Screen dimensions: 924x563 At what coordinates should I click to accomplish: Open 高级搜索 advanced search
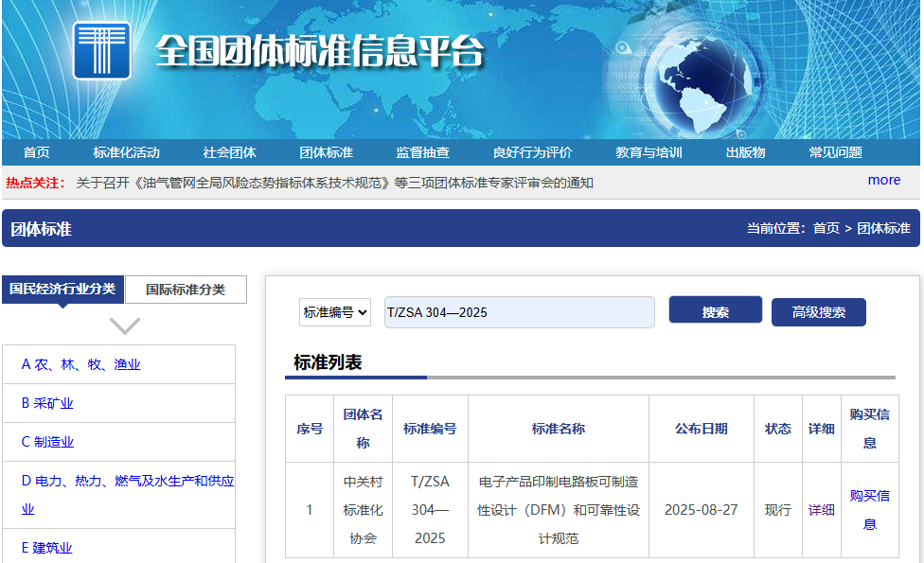click(x=818, y=312)
